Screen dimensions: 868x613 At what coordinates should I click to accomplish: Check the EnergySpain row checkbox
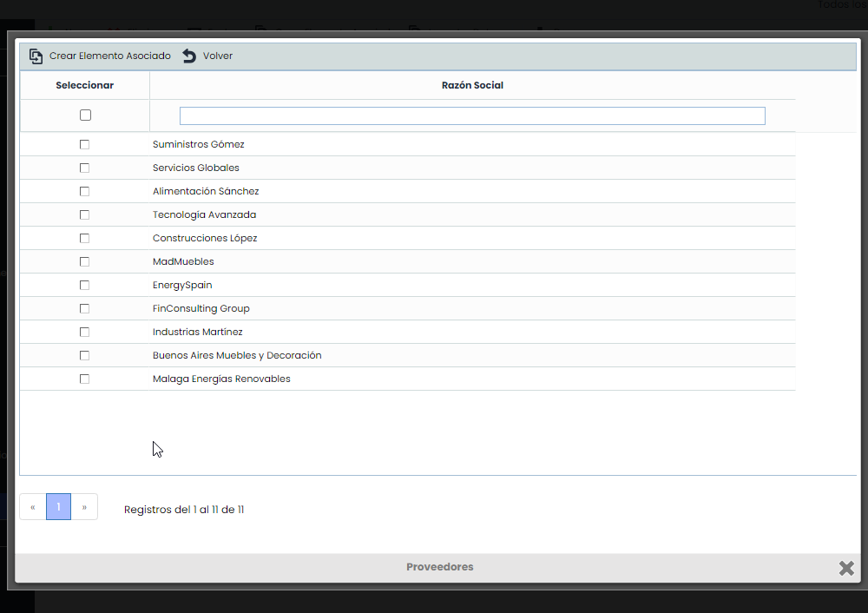pos(84,285)
